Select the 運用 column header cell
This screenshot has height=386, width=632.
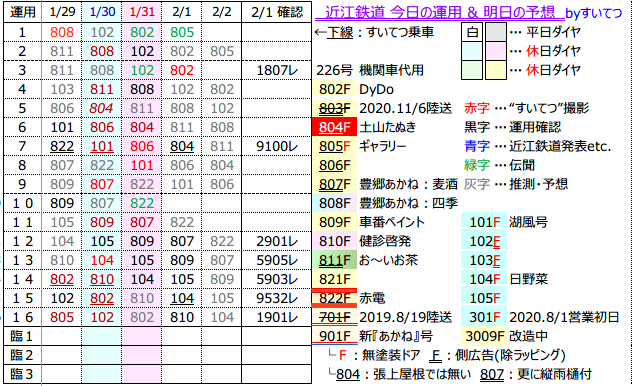23,12
